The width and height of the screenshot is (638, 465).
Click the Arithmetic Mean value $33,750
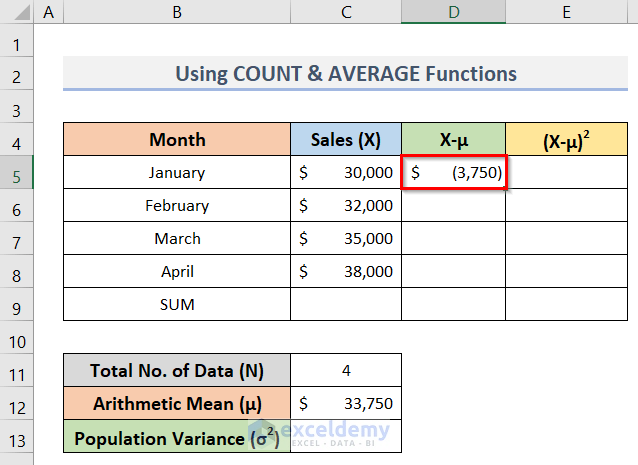(x=346, y=404)
